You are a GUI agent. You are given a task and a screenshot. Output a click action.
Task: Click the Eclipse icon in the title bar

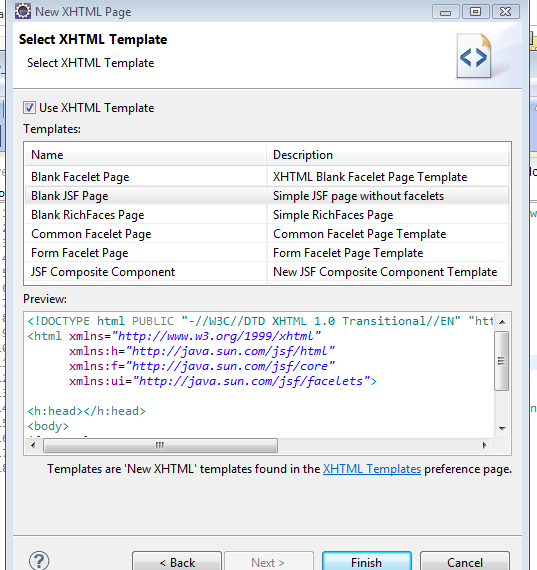tap(23, 11)
